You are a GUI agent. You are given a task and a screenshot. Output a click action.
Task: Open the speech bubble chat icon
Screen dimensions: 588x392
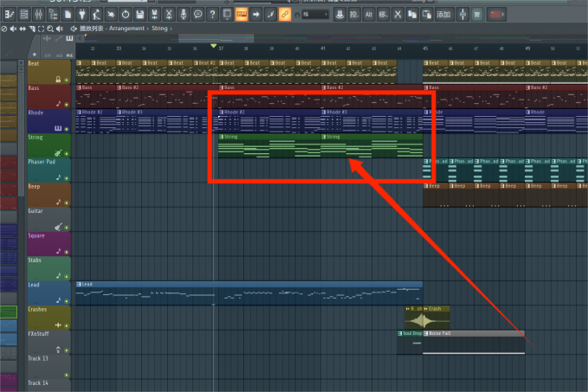[198, 15]
